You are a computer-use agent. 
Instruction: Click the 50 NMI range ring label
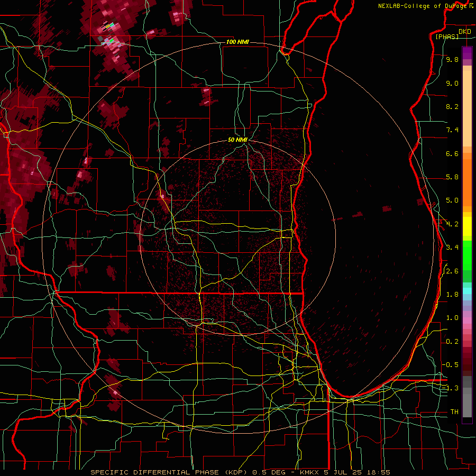click(237, 140)
